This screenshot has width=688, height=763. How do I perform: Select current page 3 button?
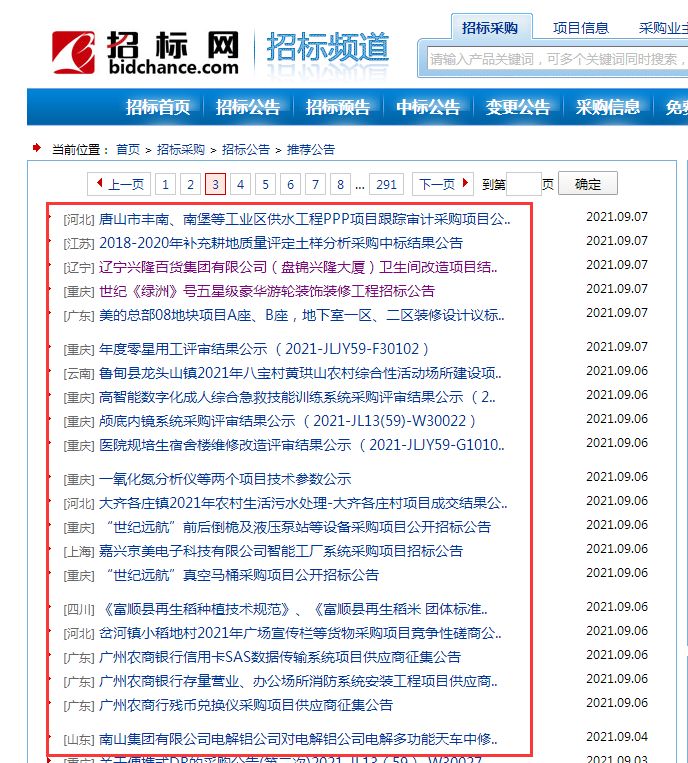(216, 184)
